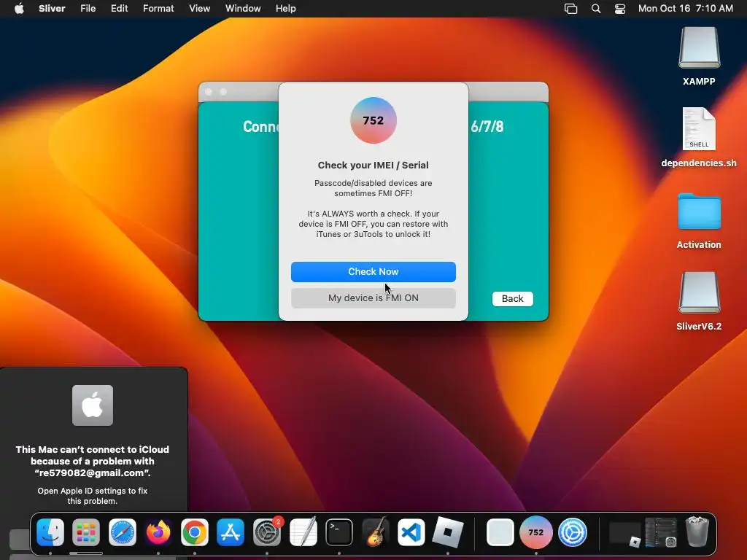
Task: Open the Format menu
Action: click(x=158, y=9)
